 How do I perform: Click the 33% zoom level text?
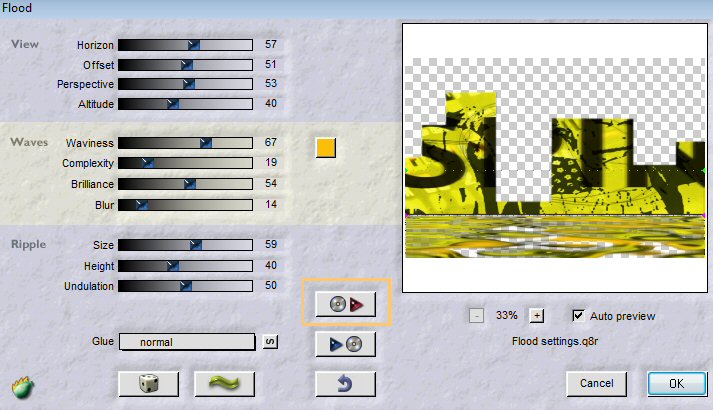507,315
